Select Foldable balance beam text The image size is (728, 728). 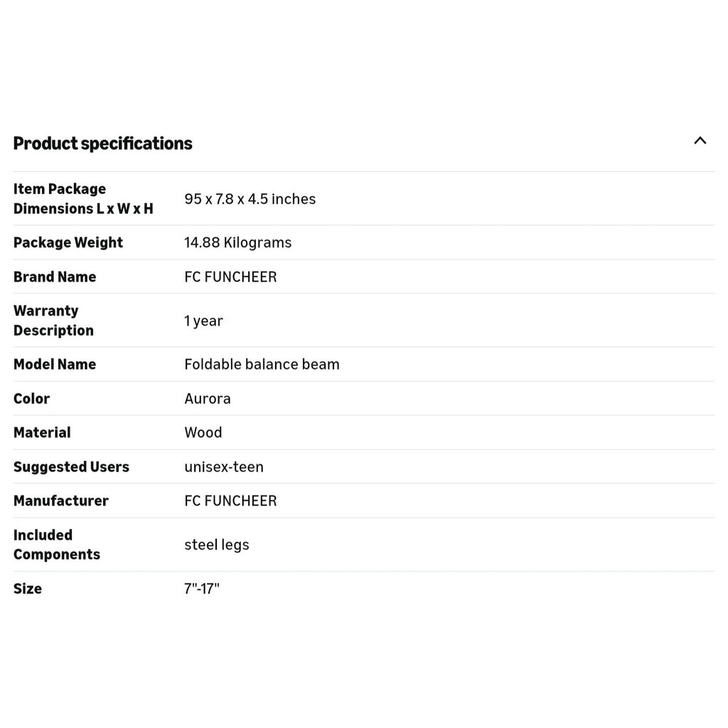pyautogui.click(x=262, y=365)
